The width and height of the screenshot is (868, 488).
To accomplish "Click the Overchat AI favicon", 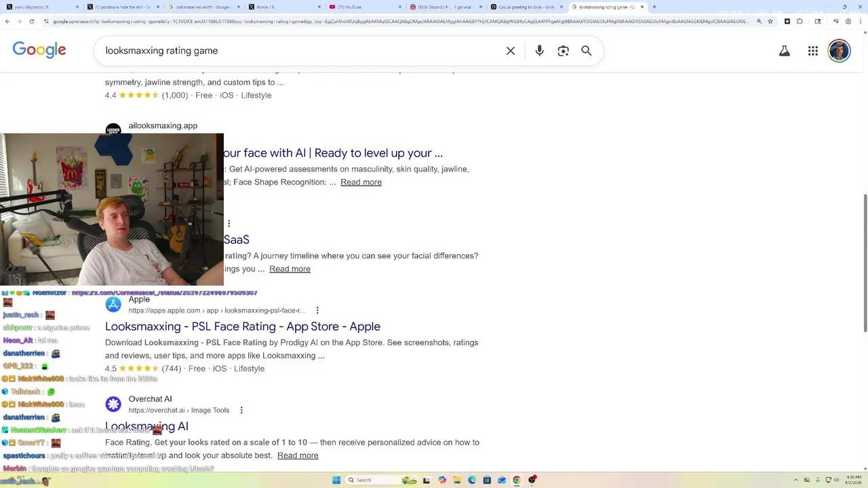I will tap(113, 405).
